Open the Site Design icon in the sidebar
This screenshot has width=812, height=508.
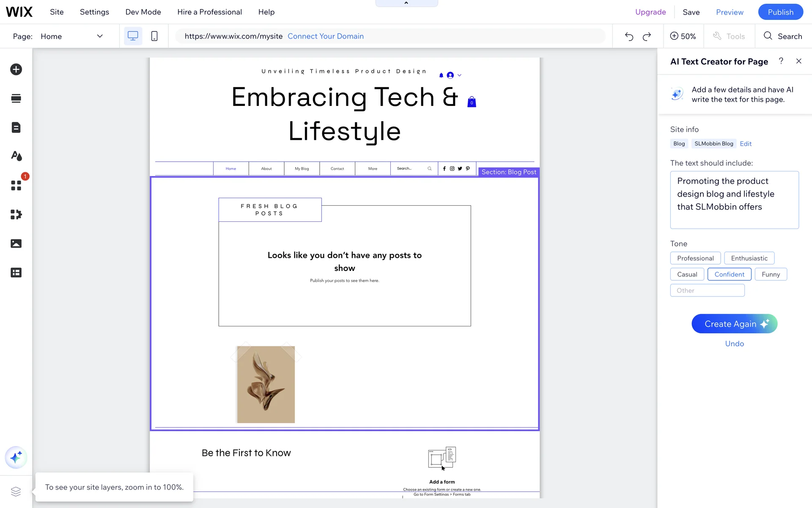coord(16,156)
